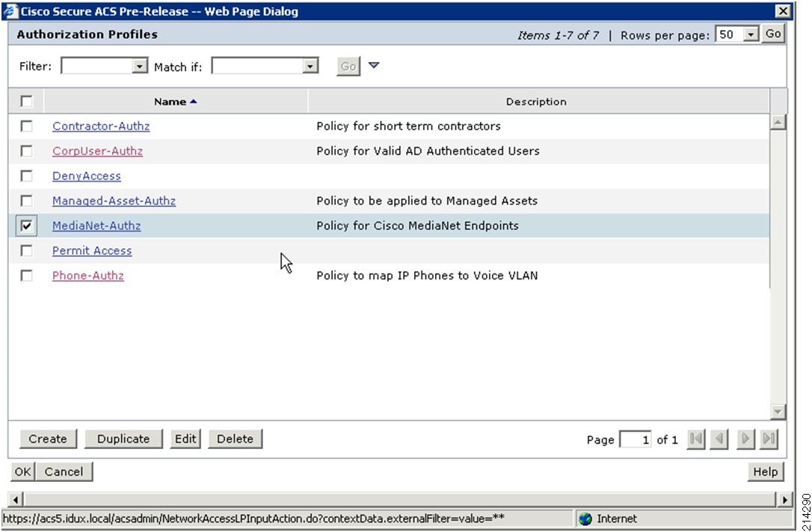Close the Web Page Dialog window

click(x=783, y=11)
